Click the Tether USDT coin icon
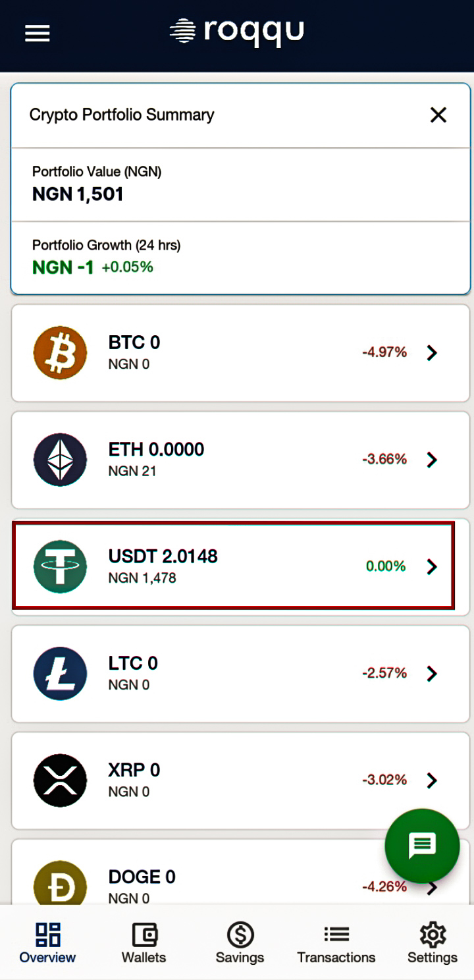Image resolution: width=474 pixels, height=980 pixels. pyautogui.click(x=60, y=566)
